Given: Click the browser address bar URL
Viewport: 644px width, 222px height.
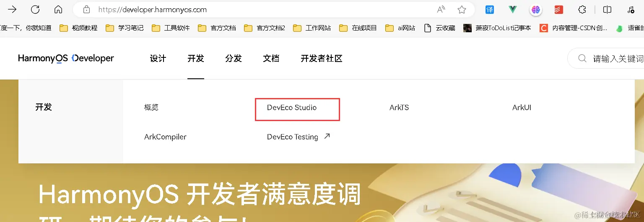Looking at the screenshot, I should pyautogui.click(x=153, y=10).
